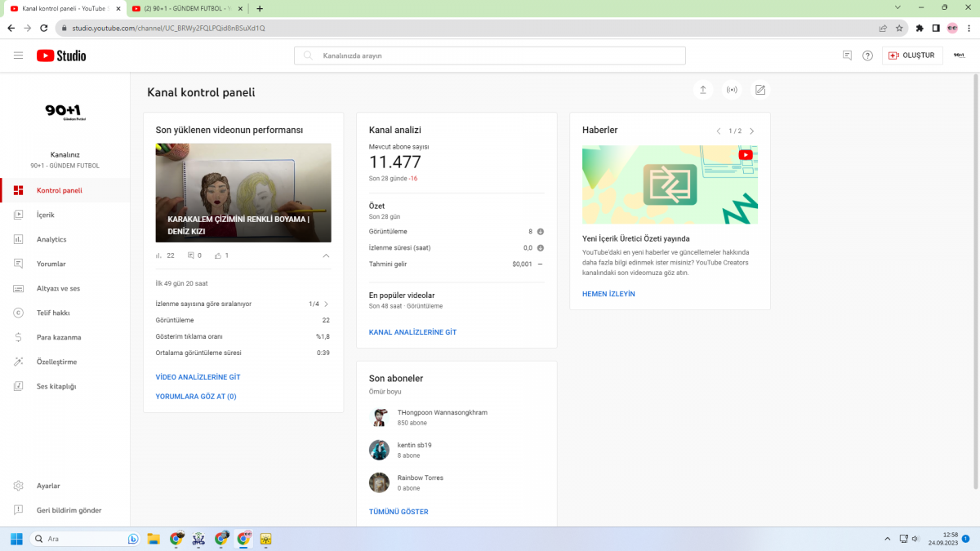This screenshot has height=551, width=980.
Task: Open the notifications feedback icon in header
Action: (x=847, y=56)
